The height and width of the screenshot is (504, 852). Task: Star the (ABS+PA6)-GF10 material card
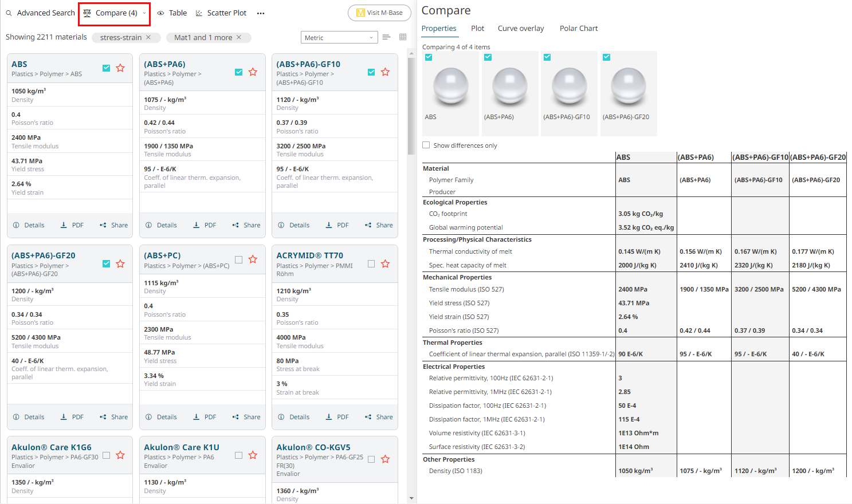pos(385,72)
